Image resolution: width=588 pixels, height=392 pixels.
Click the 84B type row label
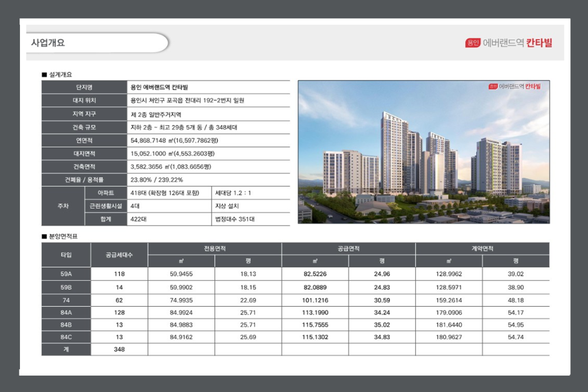66,325
